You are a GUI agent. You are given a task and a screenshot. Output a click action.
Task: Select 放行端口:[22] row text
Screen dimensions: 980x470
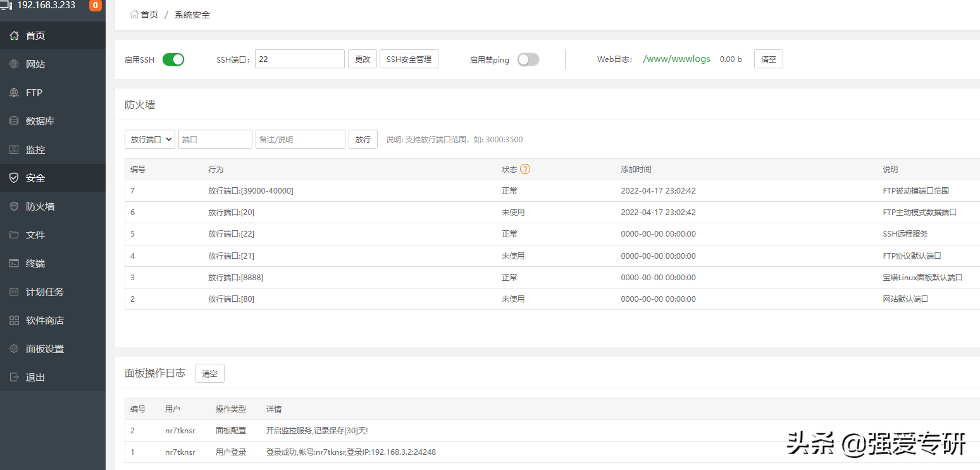click(x=231, y=233)
